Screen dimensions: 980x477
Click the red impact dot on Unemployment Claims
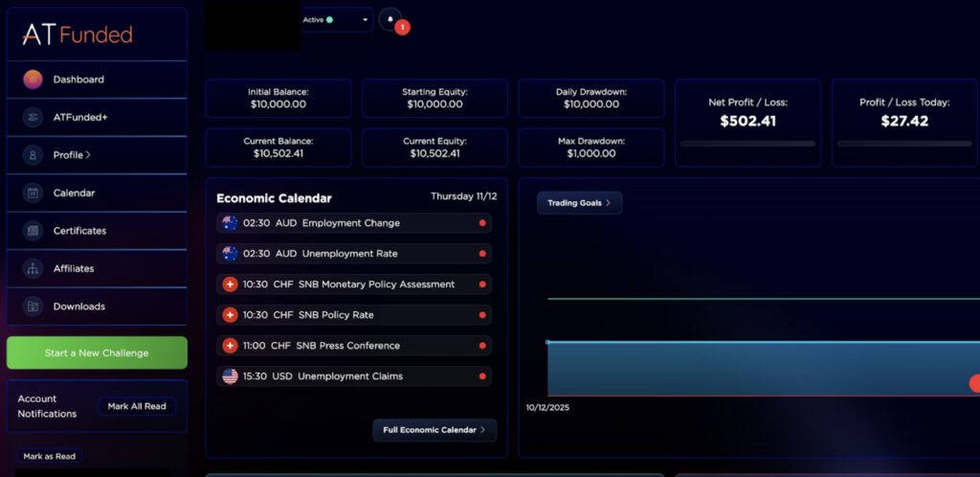tap(482, 376)
